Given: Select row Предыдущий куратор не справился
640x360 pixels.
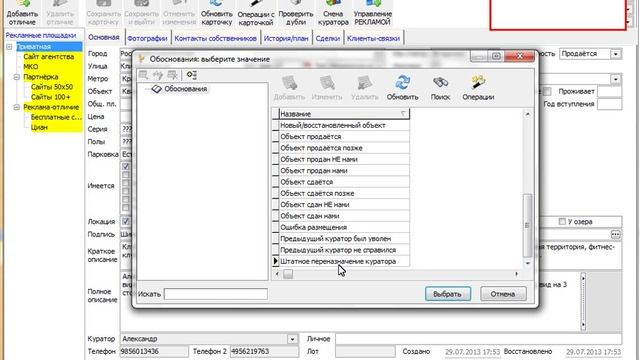Looking at the screenshot, I should (344, 250).
